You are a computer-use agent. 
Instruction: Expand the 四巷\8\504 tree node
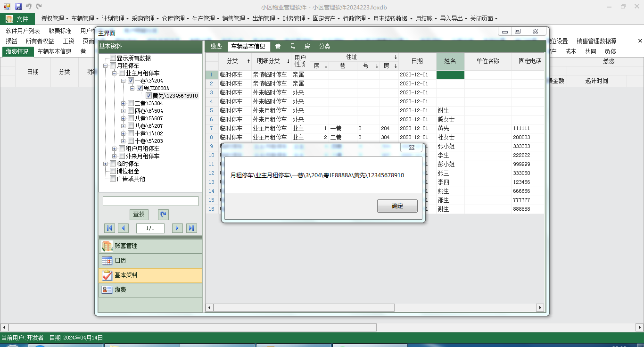pos(123,111)
